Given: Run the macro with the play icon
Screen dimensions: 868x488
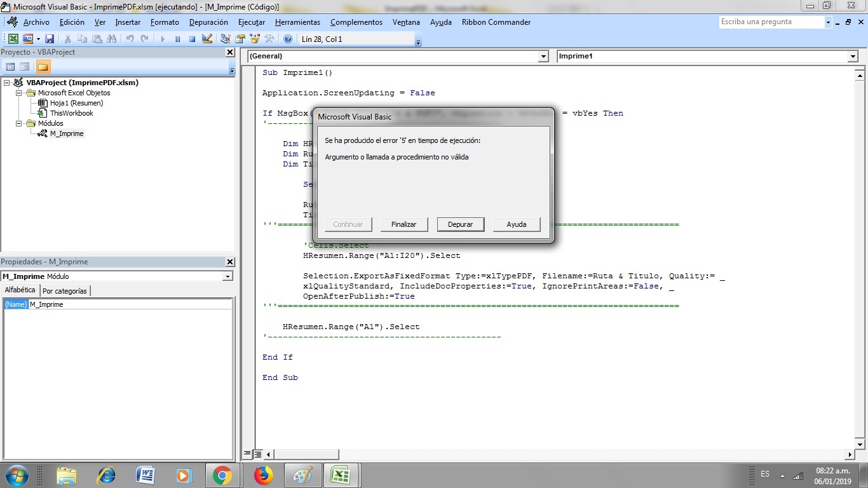Looking at the screenshot, I should pyautogui.click(x=163, y=39).
